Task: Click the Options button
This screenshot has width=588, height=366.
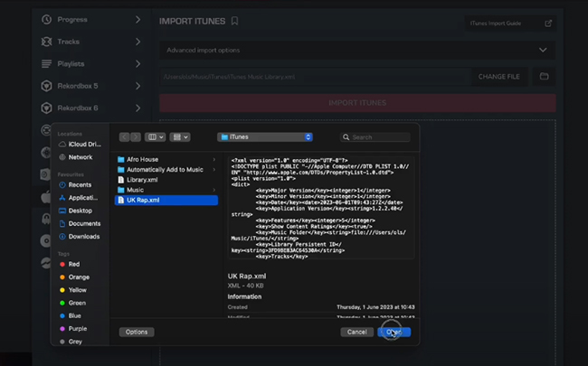Action: [x=137, y=332]
